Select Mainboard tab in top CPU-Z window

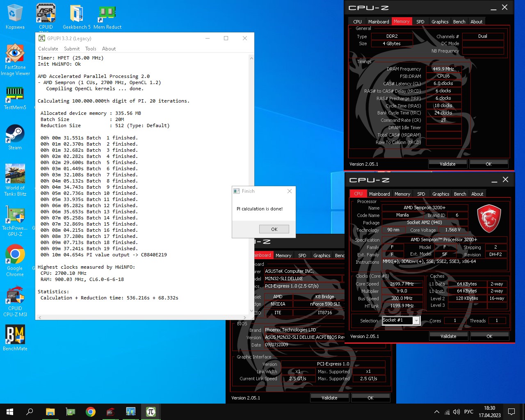click(x=378, y=22)
